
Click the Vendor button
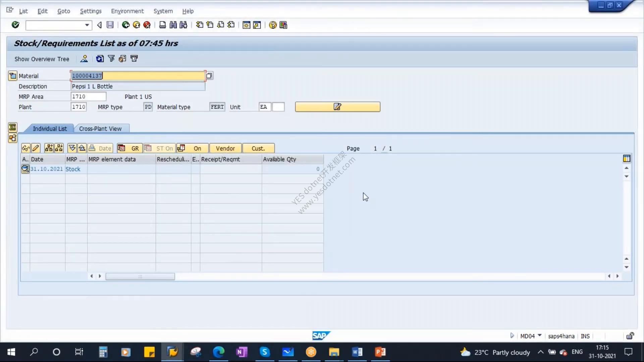[x=225, y=148]
